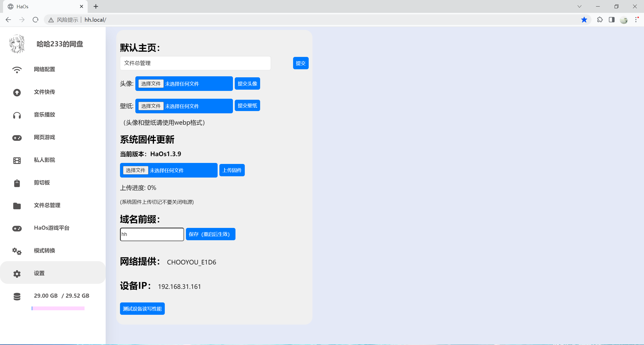The height and width of the screenshot is (345, 644).
Task: Click the database storage icon
Action: point(17,296)
